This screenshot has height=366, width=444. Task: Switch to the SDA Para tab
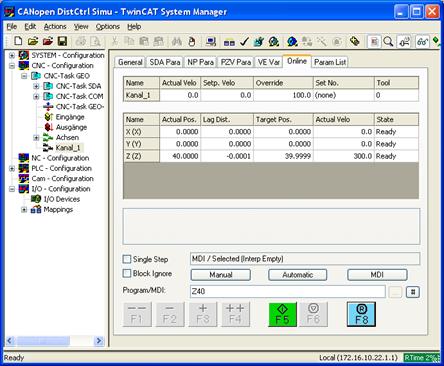tap(165, 62)
